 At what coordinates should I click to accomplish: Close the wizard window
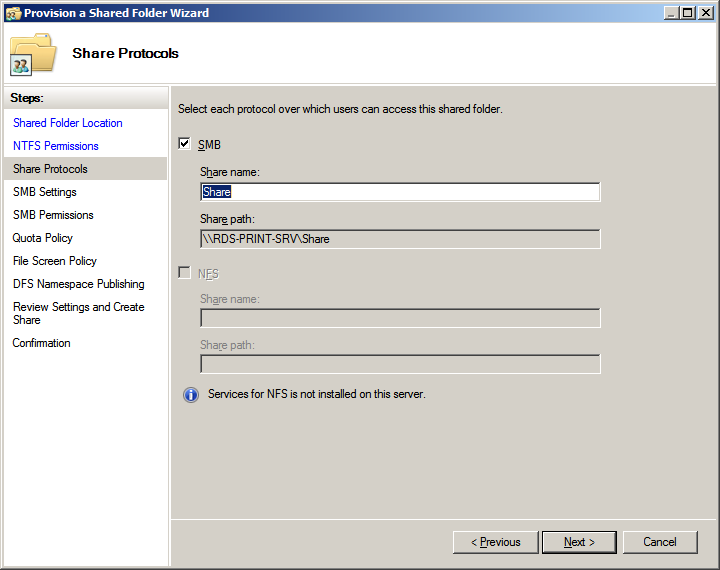click(705, 13)
